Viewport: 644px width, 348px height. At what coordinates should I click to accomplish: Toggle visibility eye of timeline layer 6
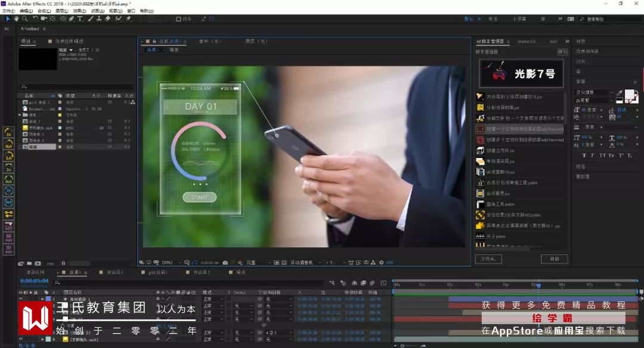point(21,340)
